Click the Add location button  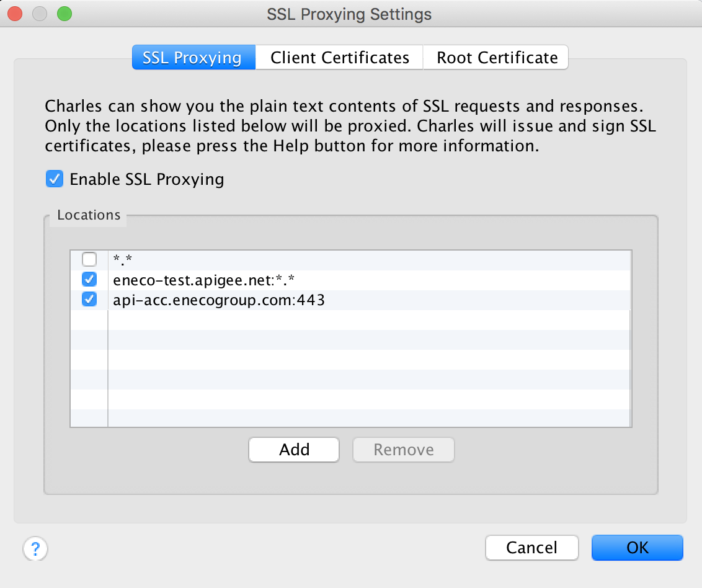(294, 449)
